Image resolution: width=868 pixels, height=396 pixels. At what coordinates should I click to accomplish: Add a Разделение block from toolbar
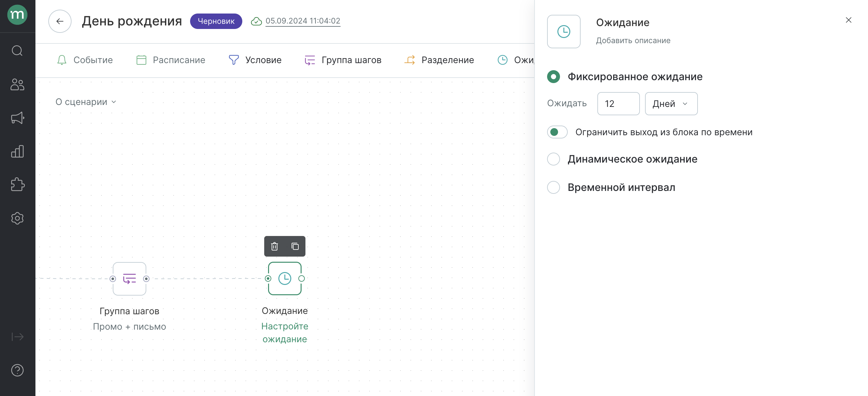(439, 60)
